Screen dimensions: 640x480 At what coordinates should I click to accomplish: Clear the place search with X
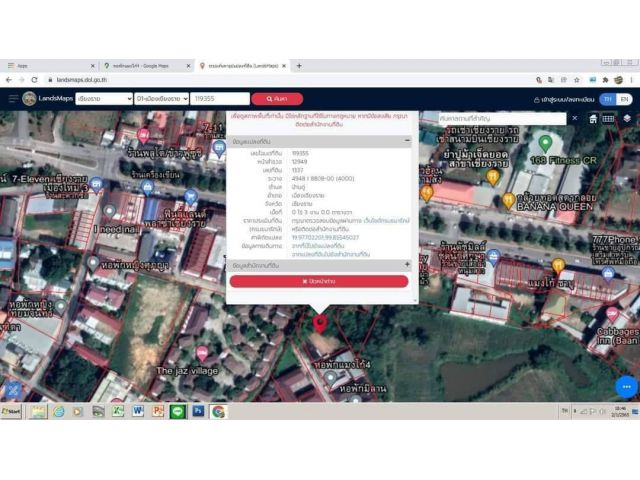[x=575, y=118]
